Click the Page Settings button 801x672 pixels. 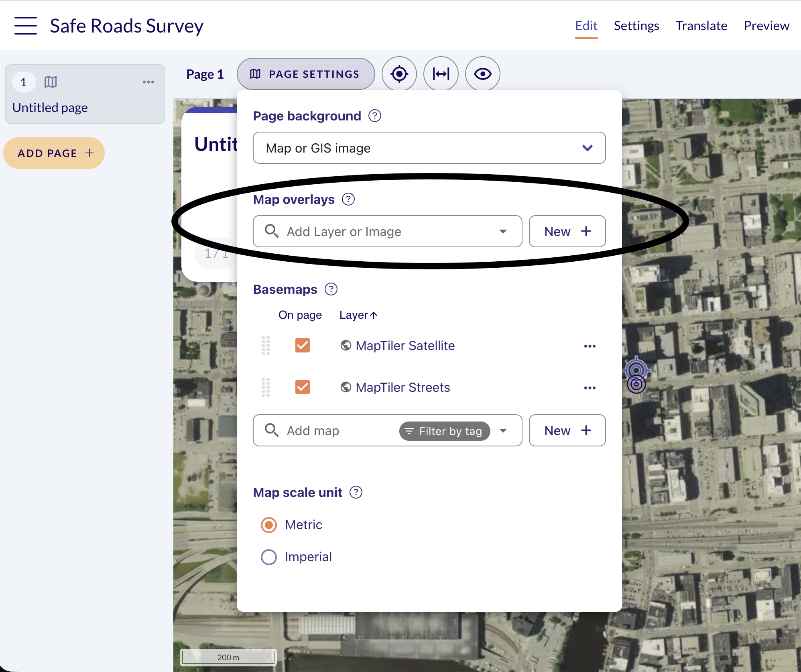(306, 74)
